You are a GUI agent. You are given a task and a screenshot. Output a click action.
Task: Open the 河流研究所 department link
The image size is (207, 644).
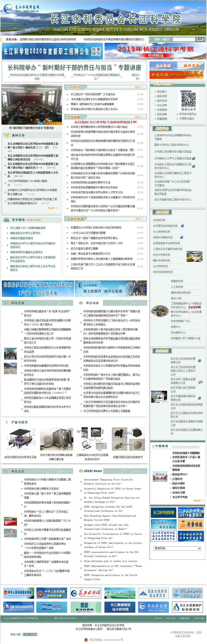click(159, 220)
